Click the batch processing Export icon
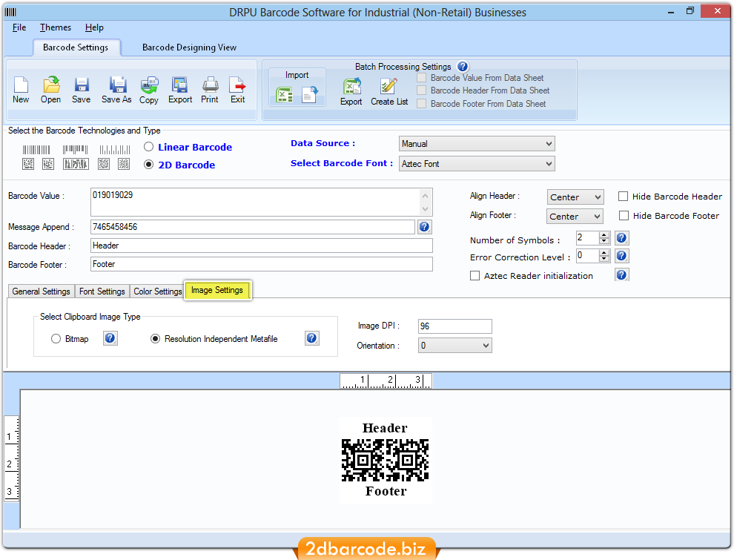The height and width of the screenshot is (560, 734). tap(351, 86)
